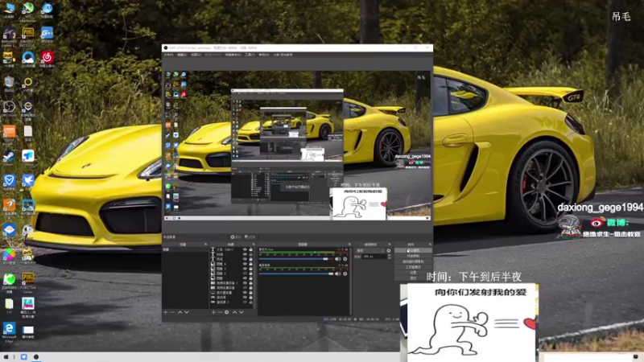The width and height of the screenshot is (644, 362).
Task: Pop out the Scene Transitions dock
Action: tap(390, 245)
